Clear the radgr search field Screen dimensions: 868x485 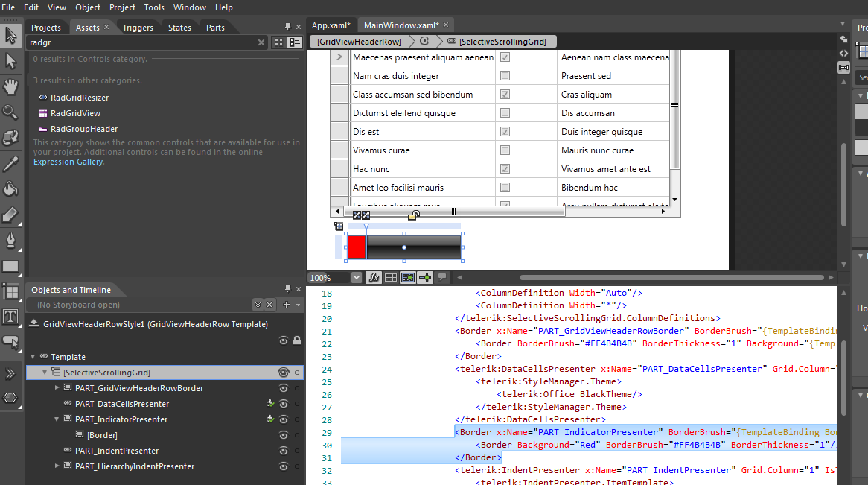tap(261, 43)
